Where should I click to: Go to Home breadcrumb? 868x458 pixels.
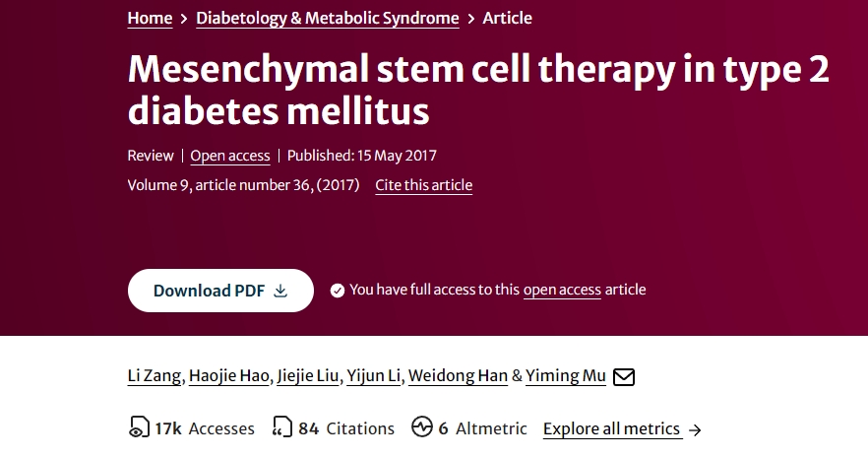pyautogui.click(x=150, y=18)
